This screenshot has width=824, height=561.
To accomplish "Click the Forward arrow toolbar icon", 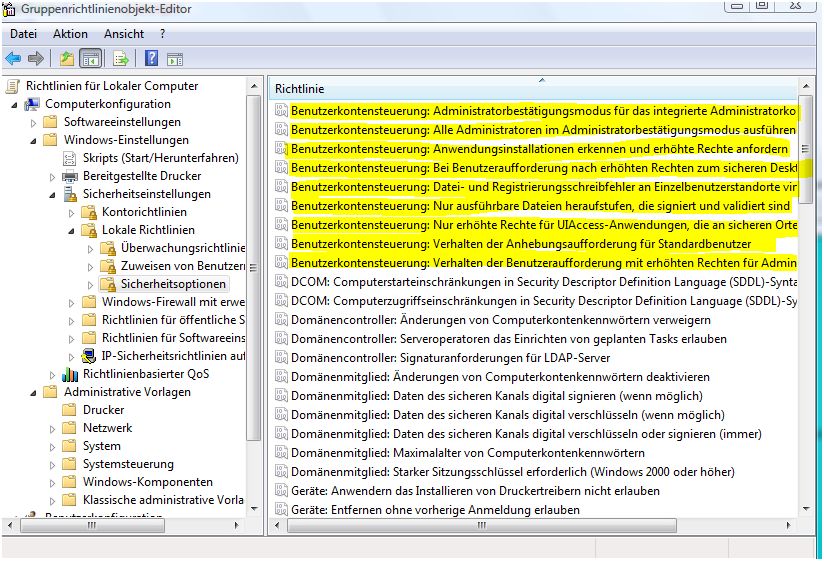I will (x=36, y=58).
